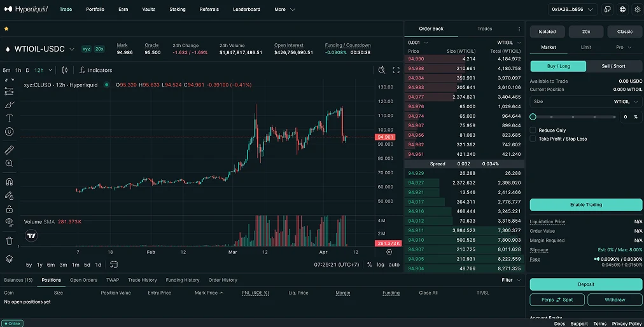Open the More menu dropdown
644x327 pixels.
[284, 10]
